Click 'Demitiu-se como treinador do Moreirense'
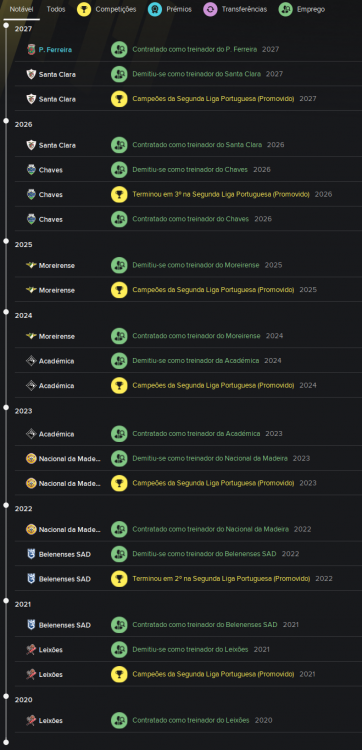The height and width of the screenshot is (750, 362). point(196,265)
